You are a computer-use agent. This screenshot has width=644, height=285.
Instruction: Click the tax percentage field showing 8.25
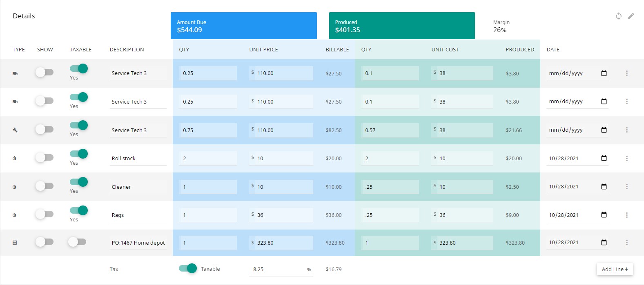coord(281,269)
